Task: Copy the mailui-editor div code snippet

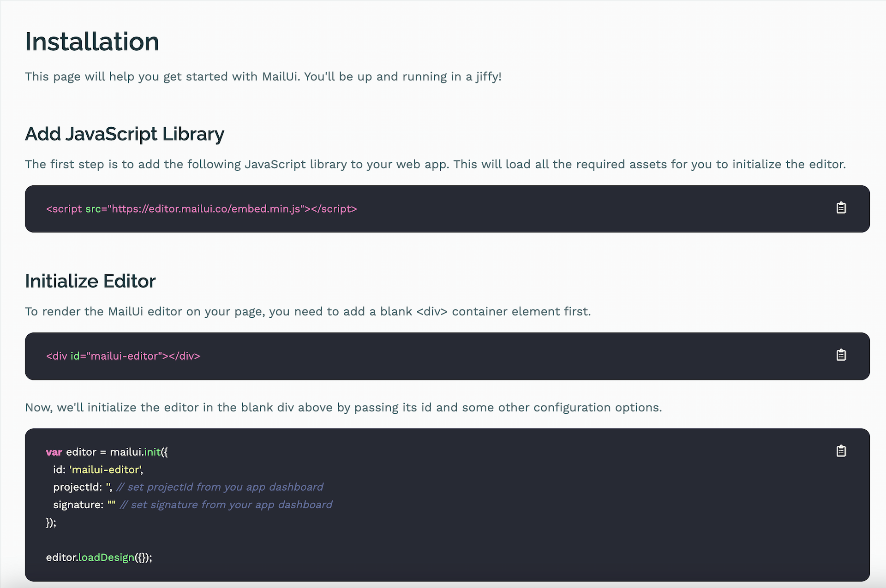Action: 841,355
